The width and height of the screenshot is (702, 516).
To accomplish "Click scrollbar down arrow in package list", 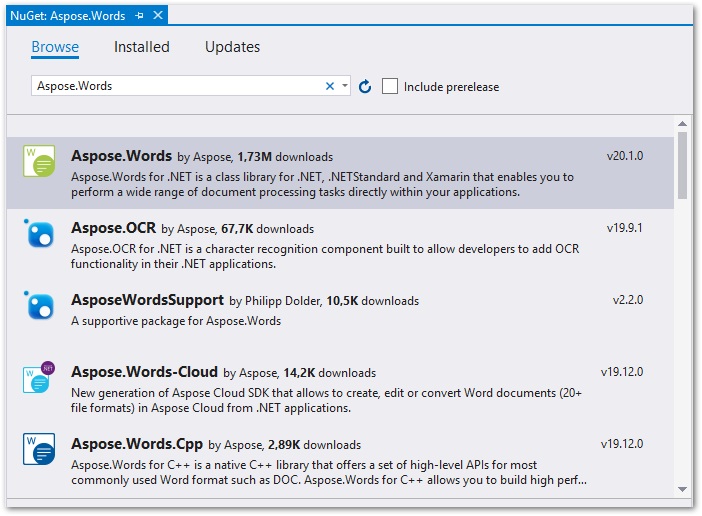I will pos(682,489).
